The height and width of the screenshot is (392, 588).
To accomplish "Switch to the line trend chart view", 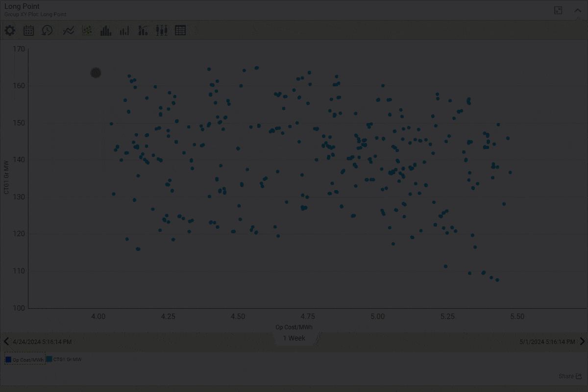I will point(69,30).
